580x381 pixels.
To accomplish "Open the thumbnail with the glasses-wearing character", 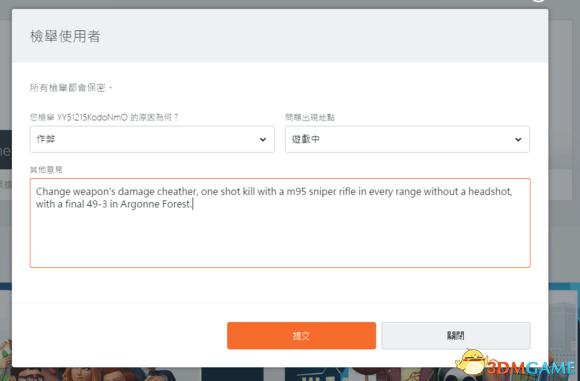I will 30,374.
